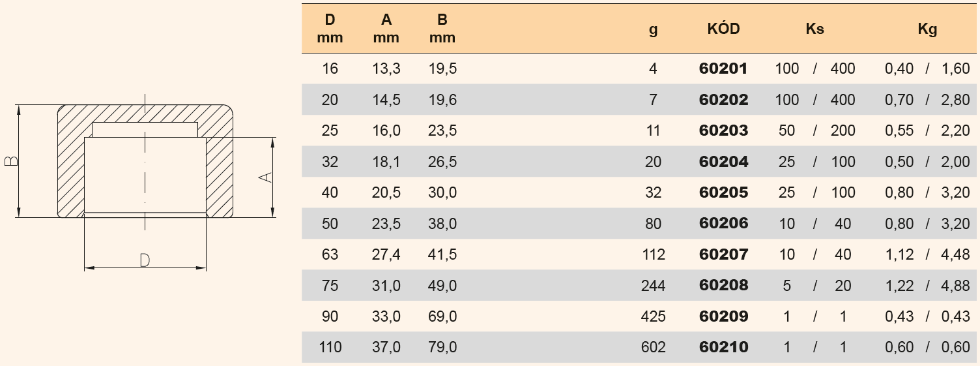Click product code 60201

pyautogui.click(x=723, y=69)
